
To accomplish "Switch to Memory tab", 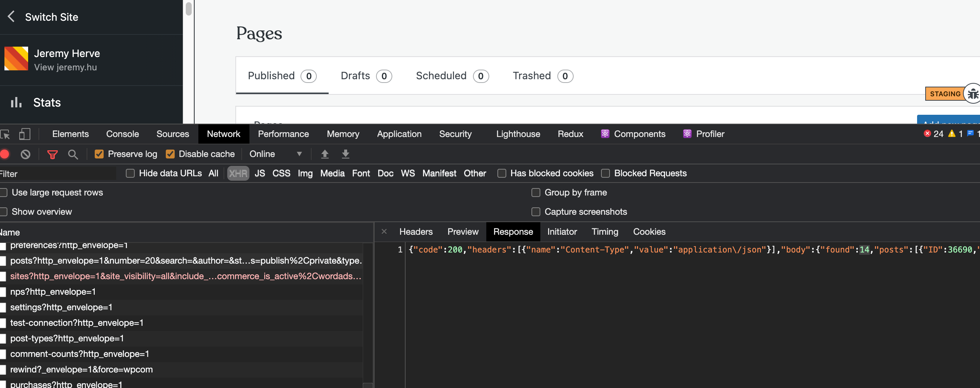I will [x=343, y=134].
